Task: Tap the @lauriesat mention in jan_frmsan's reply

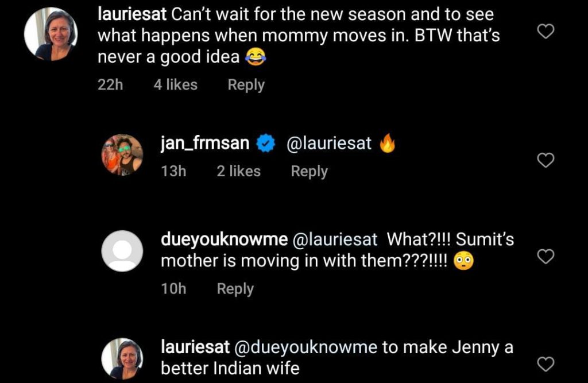Action: tap(329, 144)
